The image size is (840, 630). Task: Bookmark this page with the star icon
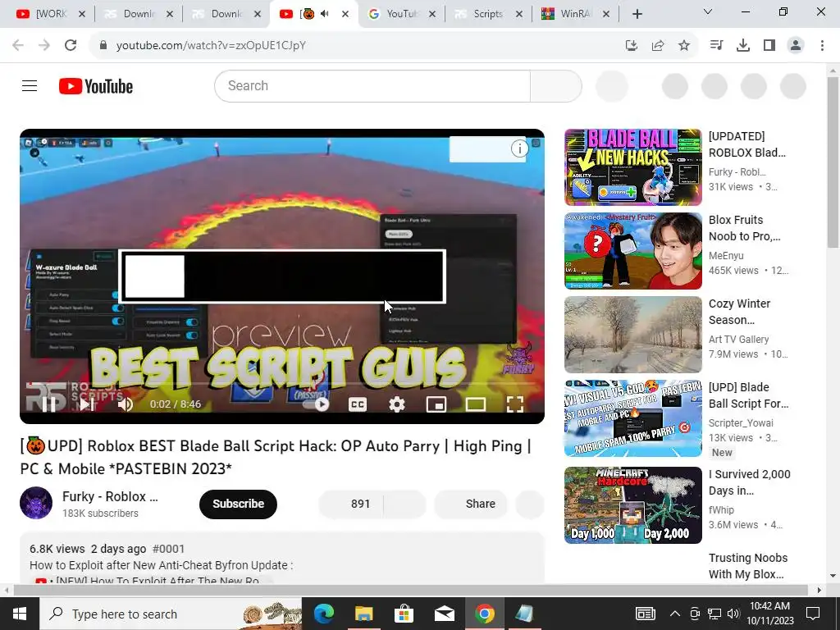(x=684, y=45)
